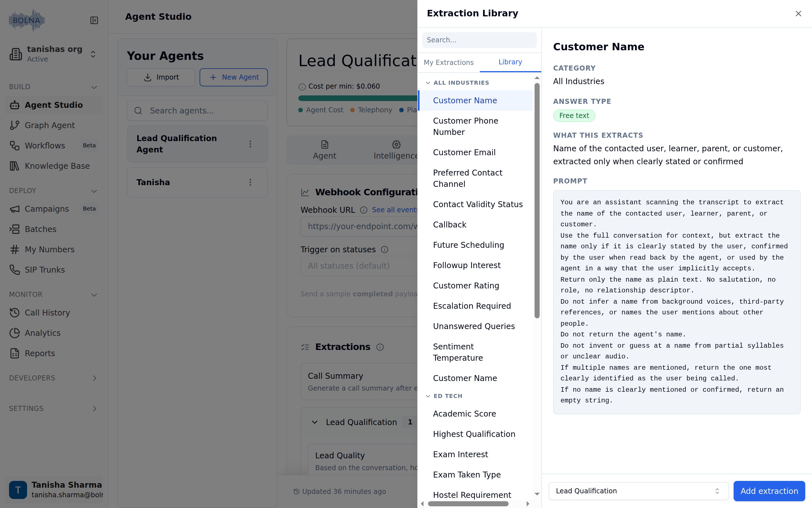
Task: Open Knowledge Base
Action: click(54, 166)
